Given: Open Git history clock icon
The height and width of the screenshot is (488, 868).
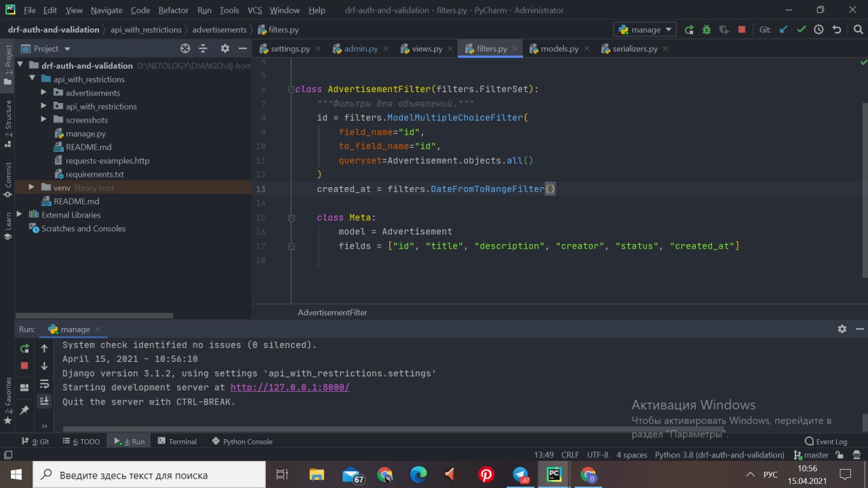Looking at the screenshot, I should pyautogui.click(x=818, y=30).
